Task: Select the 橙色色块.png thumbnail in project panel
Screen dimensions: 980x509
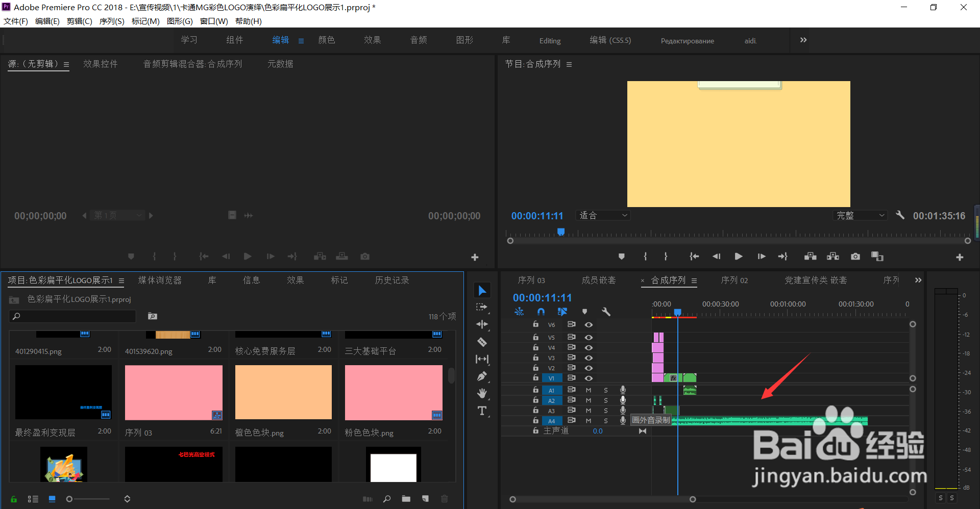Action: [283, 392]
